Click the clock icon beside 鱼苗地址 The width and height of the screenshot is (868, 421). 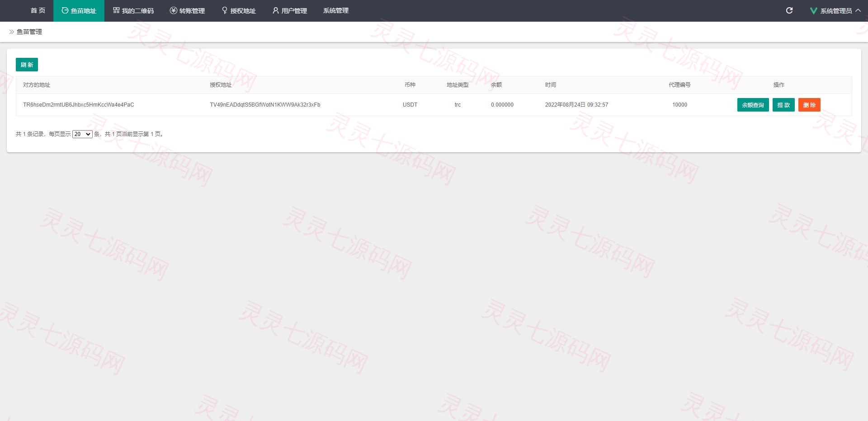65,10
